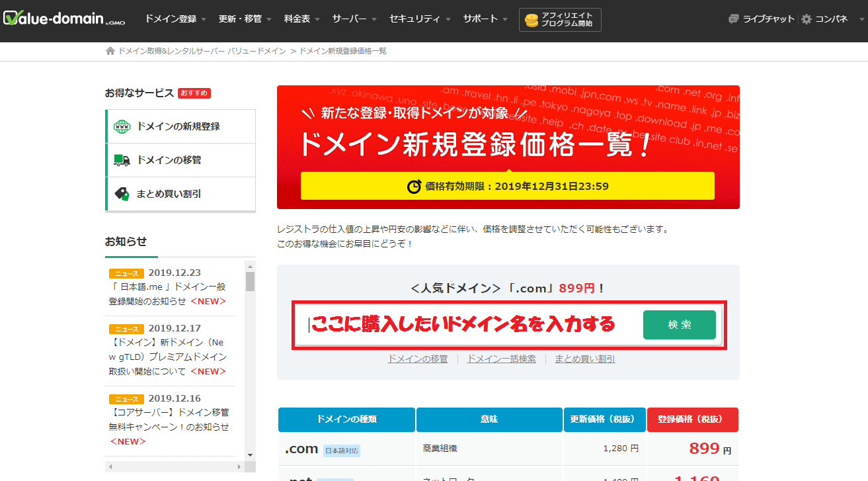Follow ドメイン取得&レンタルサーバー バリュードメイン breadcrumb link
The image size is (868, 481).
click(x=202, y=51)
